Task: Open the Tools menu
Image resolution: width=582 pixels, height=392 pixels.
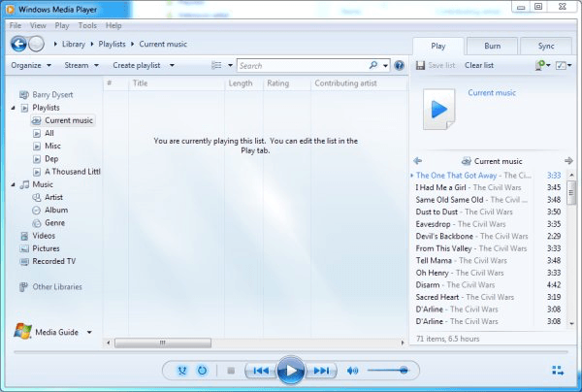Action: click(x=87, y=25)
